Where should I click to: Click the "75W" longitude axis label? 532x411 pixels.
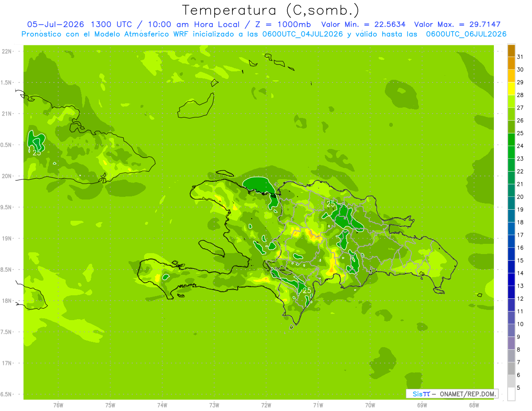pos(110,405)
